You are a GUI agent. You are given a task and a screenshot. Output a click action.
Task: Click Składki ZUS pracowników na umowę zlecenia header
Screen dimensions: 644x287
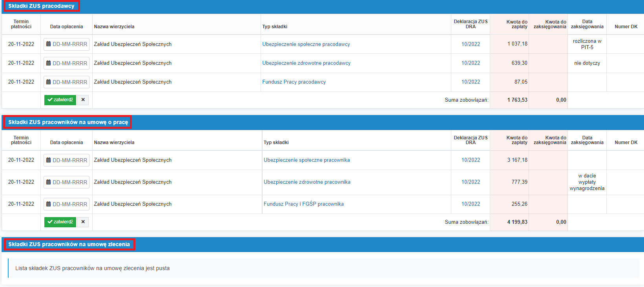click(x=69, y=244)
